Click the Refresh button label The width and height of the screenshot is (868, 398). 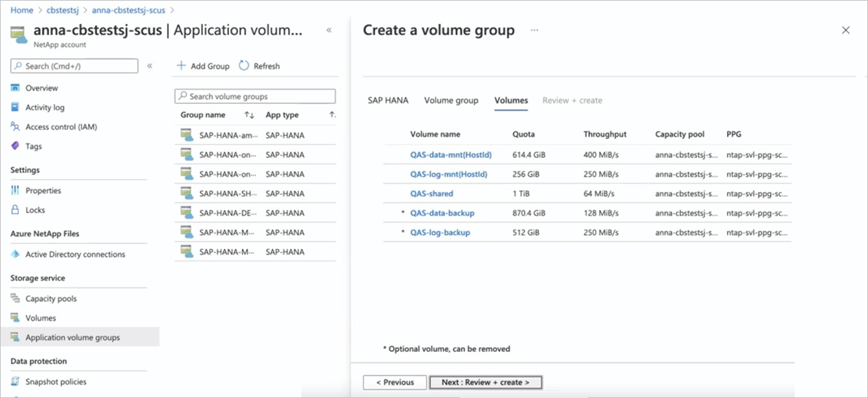click(x=267, y=66)
